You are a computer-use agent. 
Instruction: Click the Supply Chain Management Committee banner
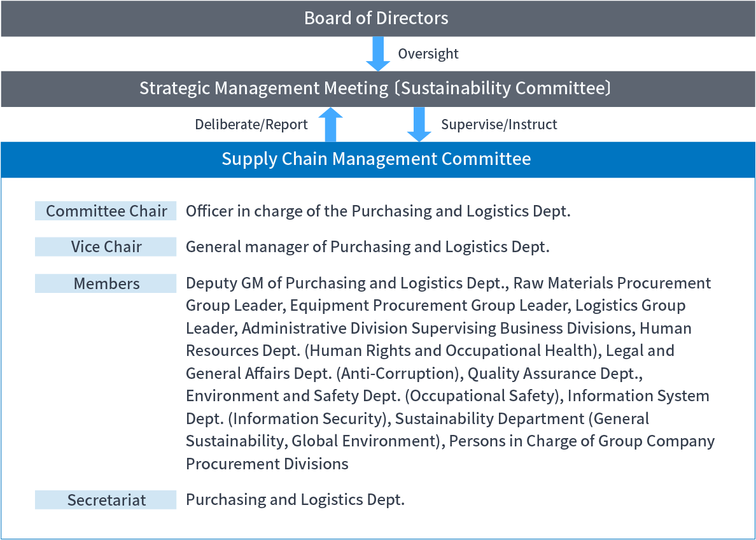pos(378,160)
